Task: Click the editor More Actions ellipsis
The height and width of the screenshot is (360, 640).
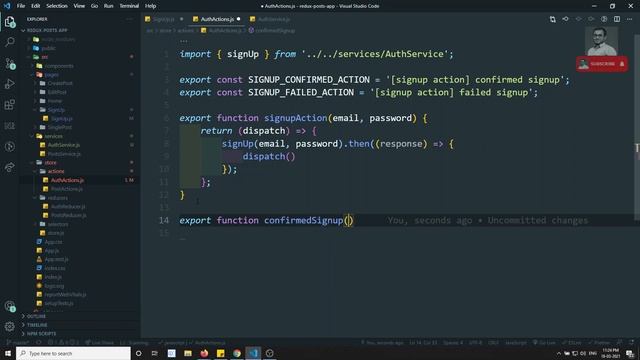Action: pyautogui.click(x=629, y=19)
